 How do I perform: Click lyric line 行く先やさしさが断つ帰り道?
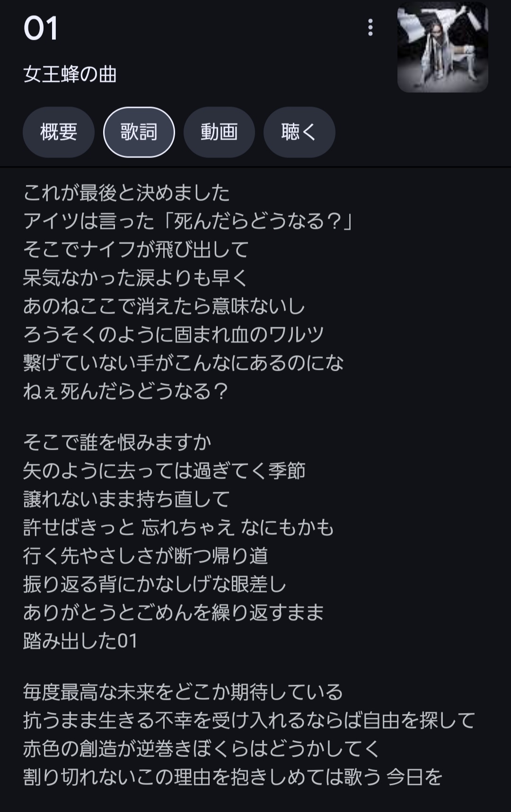click(146, 556)
